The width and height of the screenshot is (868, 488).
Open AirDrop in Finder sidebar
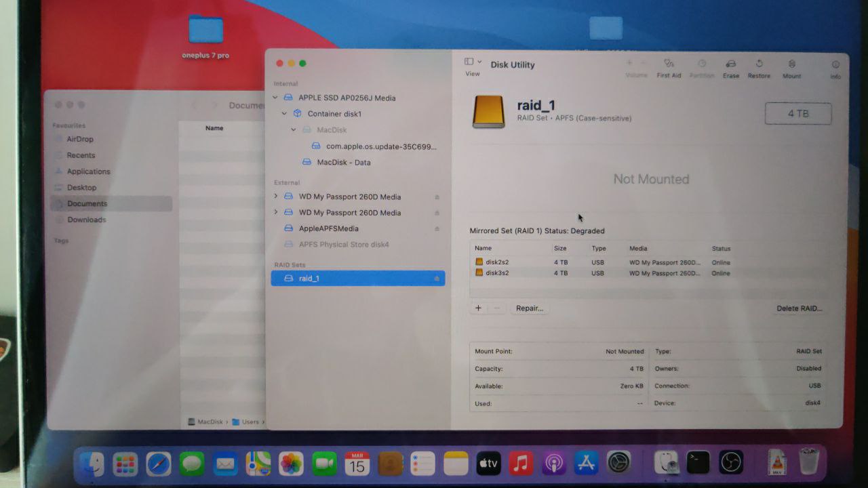80,139
